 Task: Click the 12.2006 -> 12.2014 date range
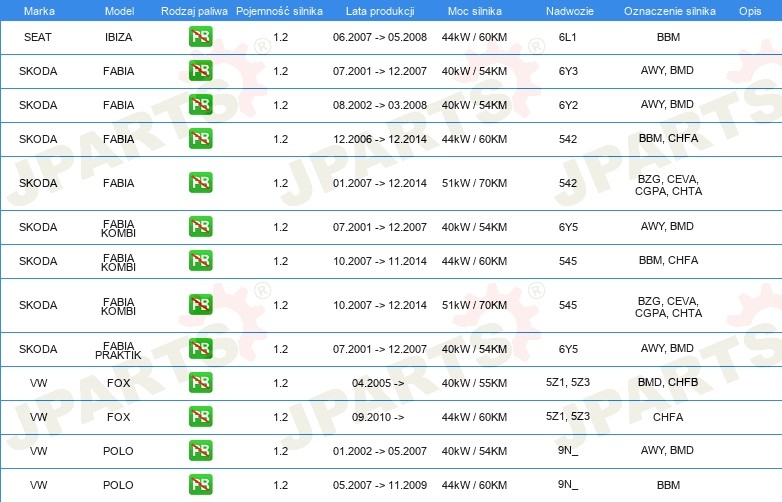coord(380,139)
